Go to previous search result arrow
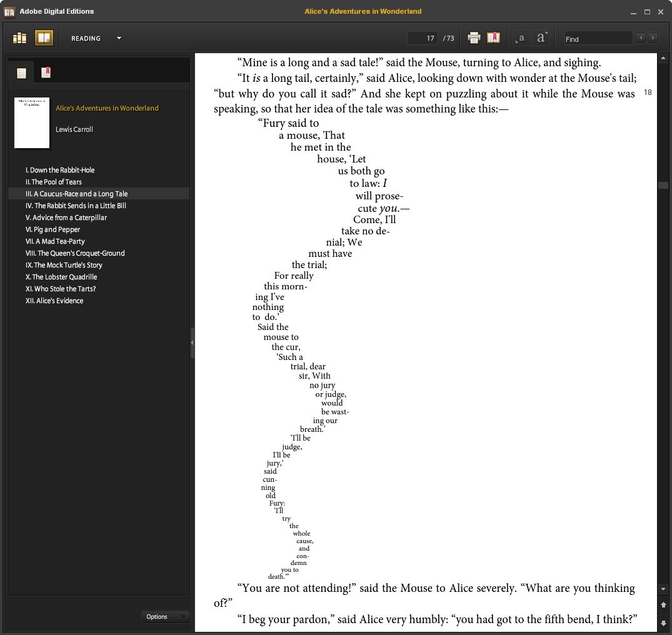 coord(641,38)
